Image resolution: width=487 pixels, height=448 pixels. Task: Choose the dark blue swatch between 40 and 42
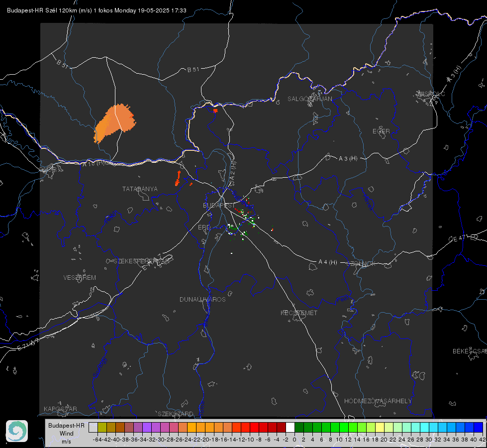point(479,427)
